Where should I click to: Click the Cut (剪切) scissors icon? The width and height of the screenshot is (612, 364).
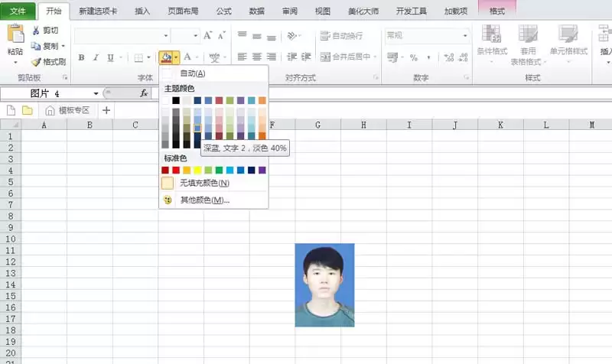[x=36, y=31]
